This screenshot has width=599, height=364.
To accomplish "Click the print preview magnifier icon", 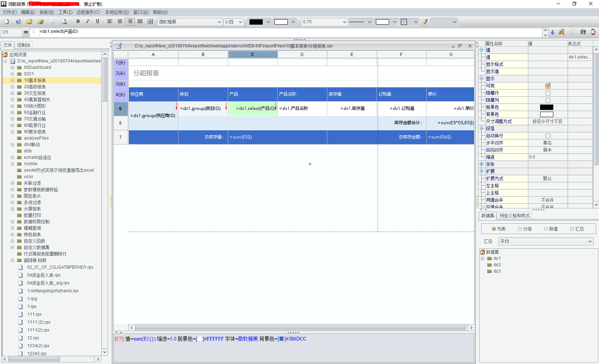I will (x=64, y=22).
